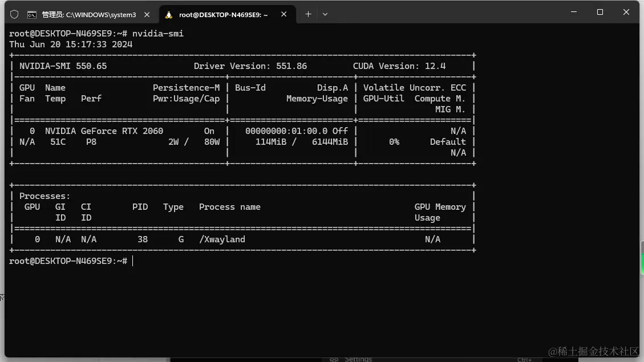Screen dimensions: 644x362
Task: Click the '80W' power cap value
Action: pyautogui.click(x=212, y=142)
